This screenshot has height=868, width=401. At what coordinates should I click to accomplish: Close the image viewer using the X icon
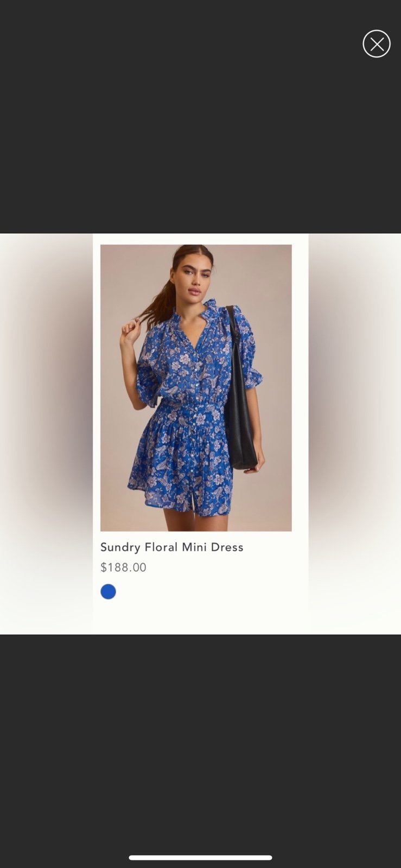coord(377,44)
